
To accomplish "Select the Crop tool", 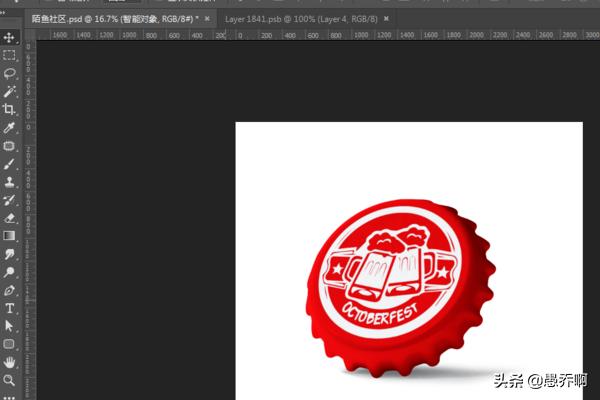I will click(10, 109).
